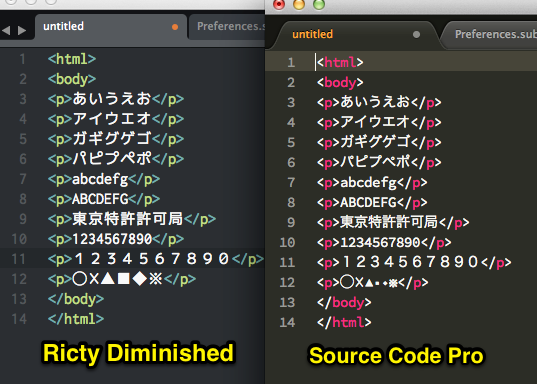Screen dimensions: 537x384
Task: Click <body> on line 2 in right editor
Action: coord(340,83)
